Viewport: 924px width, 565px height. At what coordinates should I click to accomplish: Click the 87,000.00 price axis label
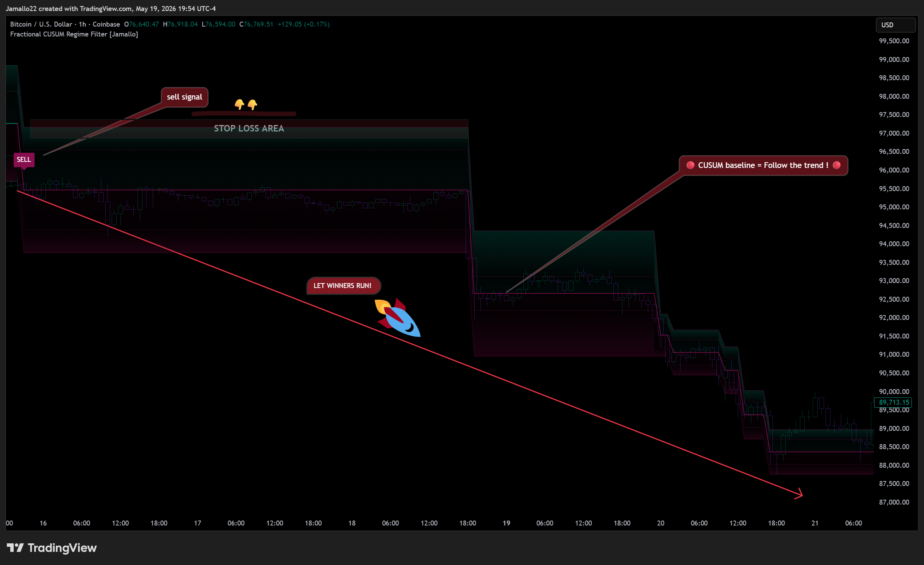(x=894, y=502)
